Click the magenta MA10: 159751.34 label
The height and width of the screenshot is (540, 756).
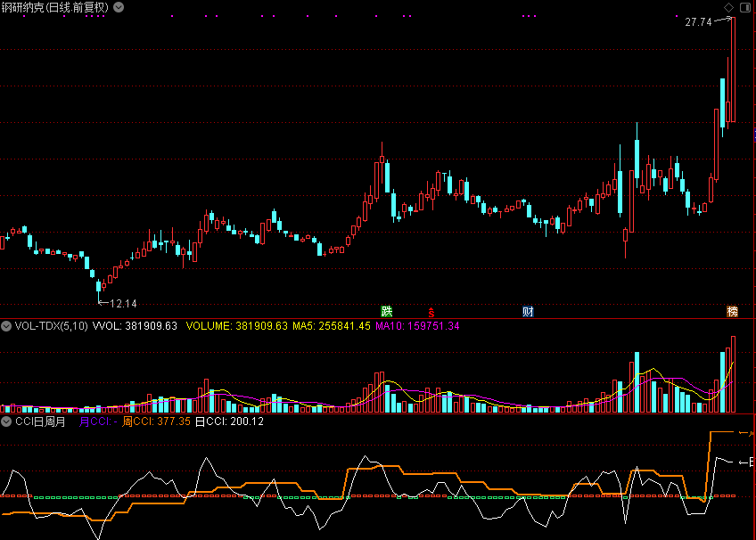click(x=417, y=326)
